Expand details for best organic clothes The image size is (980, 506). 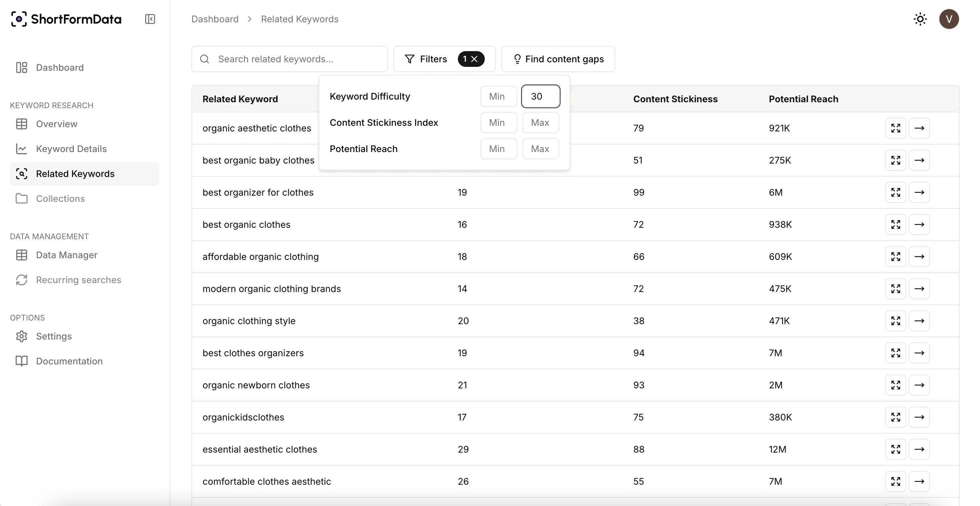pyautogui.click(x=895, y=224)
